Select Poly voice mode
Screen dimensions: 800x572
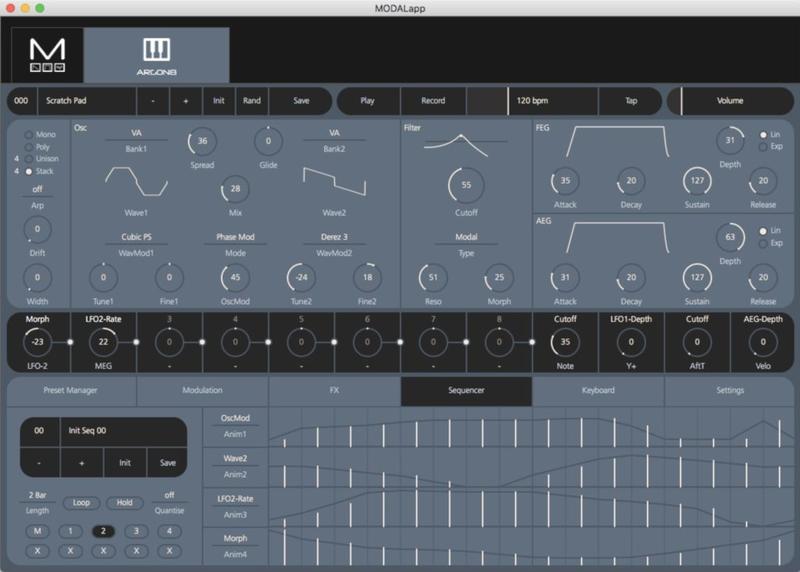[29, 147]
